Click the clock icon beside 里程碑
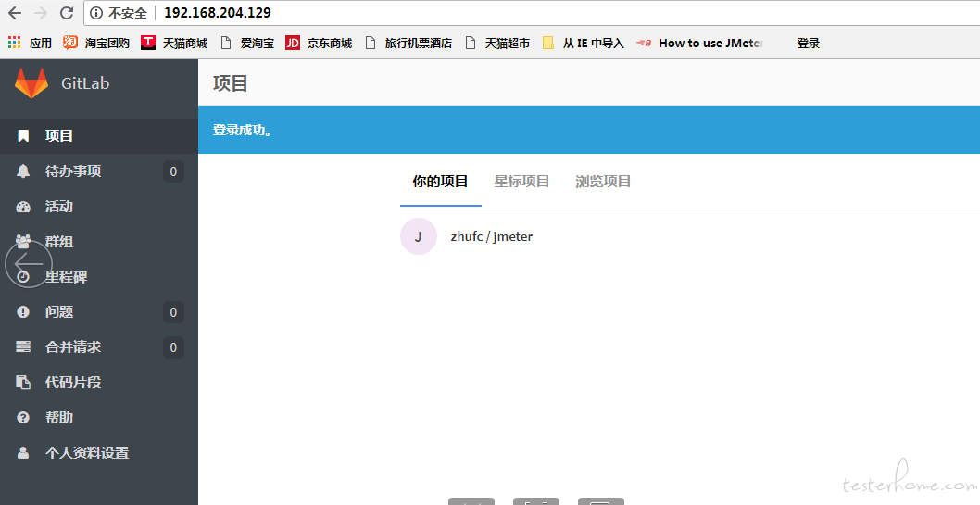Image resolution: width=980 pixels, height=505 pixels. click(23, 277)
